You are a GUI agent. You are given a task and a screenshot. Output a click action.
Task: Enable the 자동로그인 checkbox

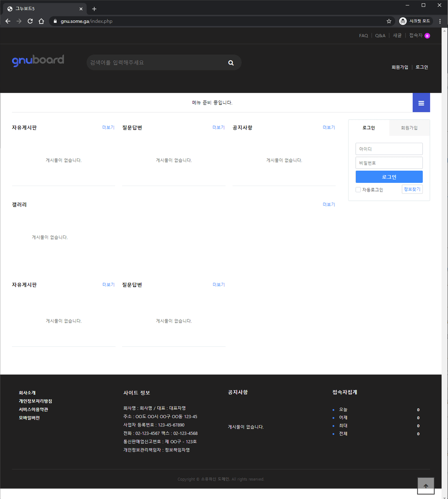(x=358, y=190)
